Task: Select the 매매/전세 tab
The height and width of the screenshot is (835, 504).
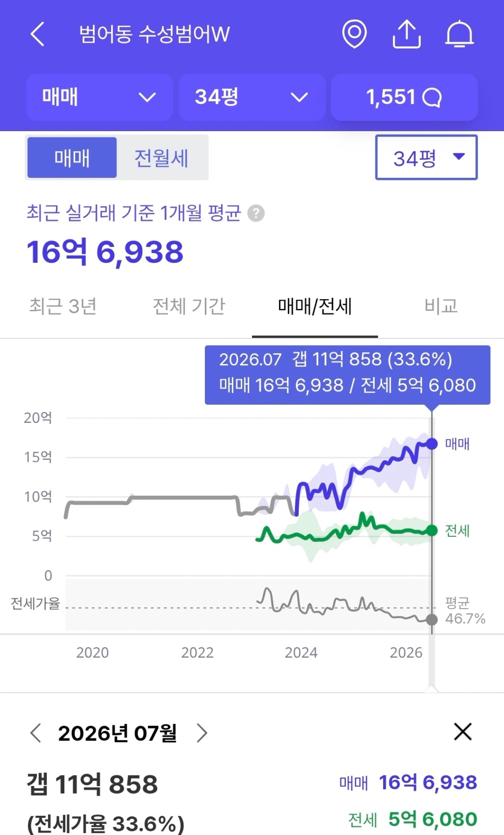Action: [315, 306]
